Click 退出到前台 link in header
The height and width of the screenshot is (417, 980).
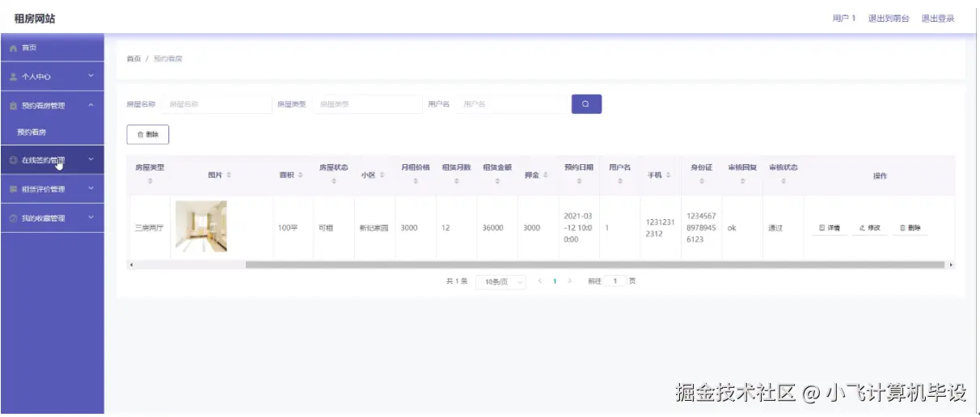coord(889,19)
